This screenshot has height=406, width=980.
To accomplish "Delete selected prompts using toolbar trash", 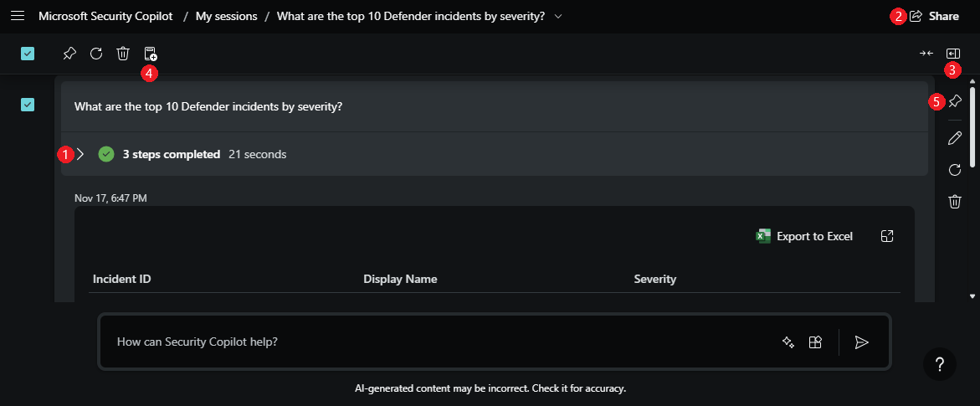I will 123,54.
